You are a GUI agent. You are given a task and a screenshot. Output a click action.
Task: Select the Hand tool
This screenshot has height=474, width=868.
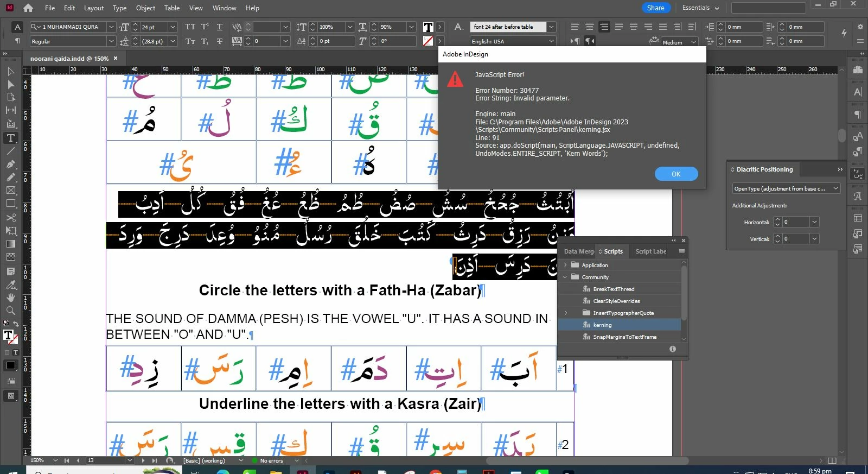pyautogui.click(x=10, y=298)
